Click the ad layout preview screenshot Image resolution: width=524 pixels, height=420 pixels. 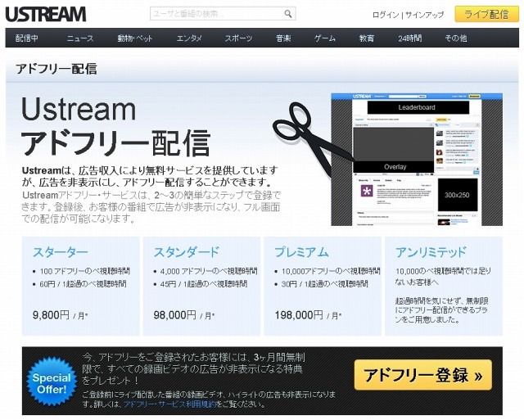[417, 160]
